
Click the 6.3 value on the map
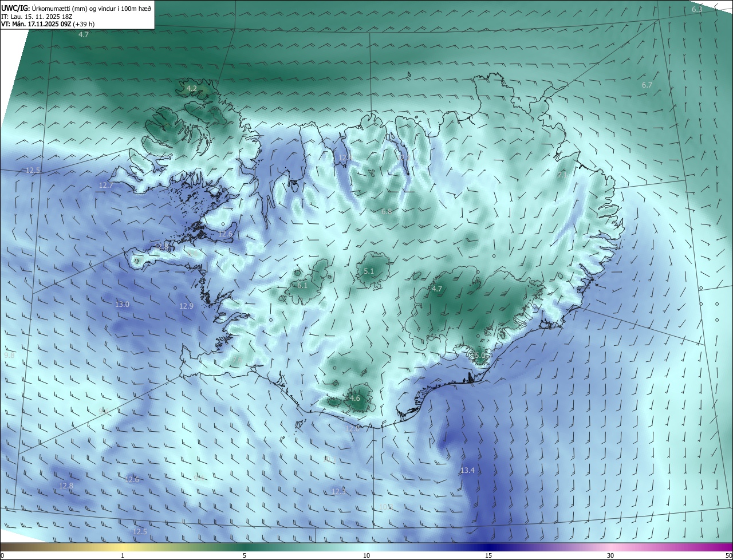pos(697,10)
